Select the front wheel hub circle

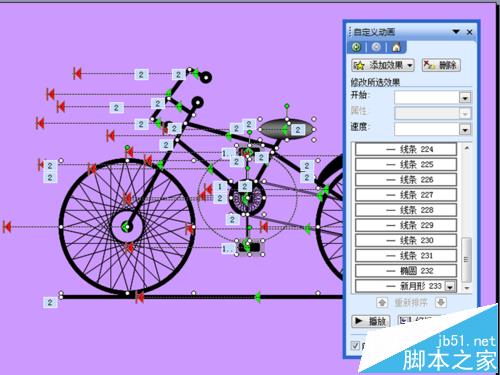[x=127, y=227]
